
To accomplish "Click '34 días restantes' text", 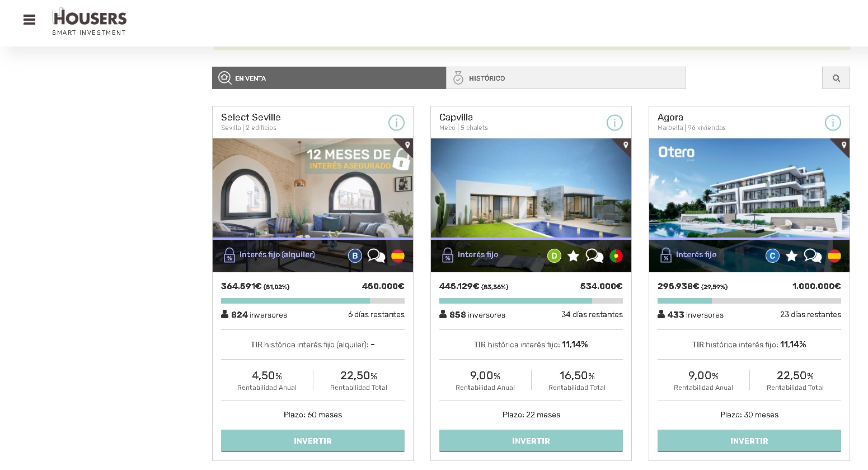I will 592,315.
